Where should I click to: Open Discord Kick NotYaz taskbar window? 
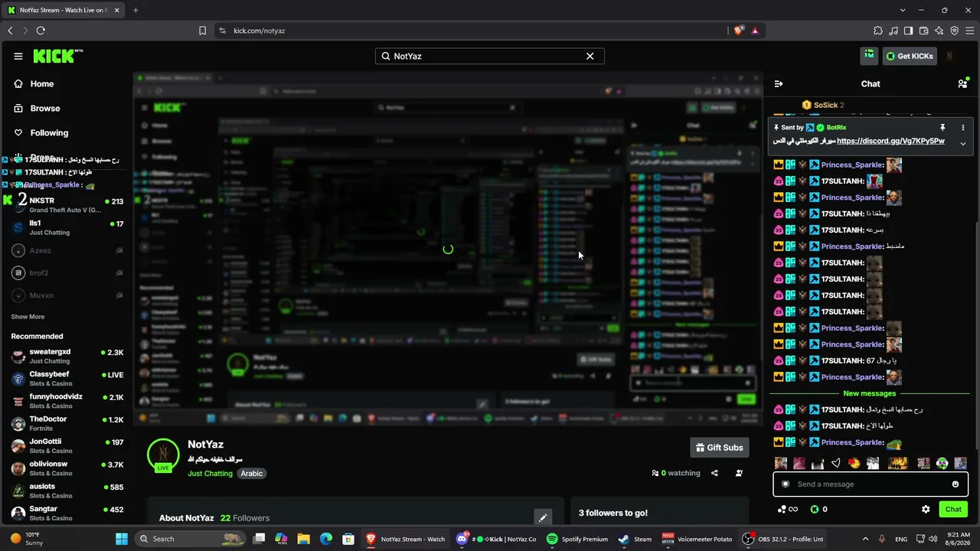click(x=496, y=539)
